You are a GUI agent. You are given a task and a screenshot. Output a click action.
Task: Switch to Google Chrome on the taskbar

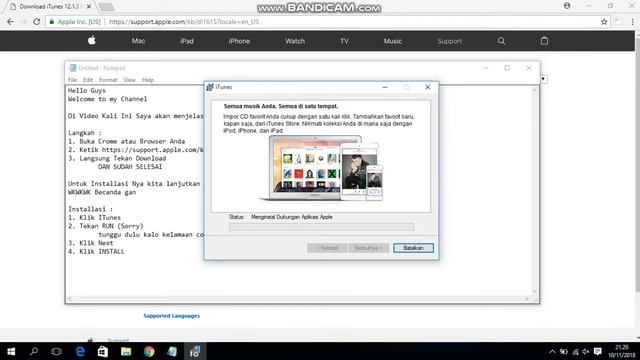coord(149,351)
